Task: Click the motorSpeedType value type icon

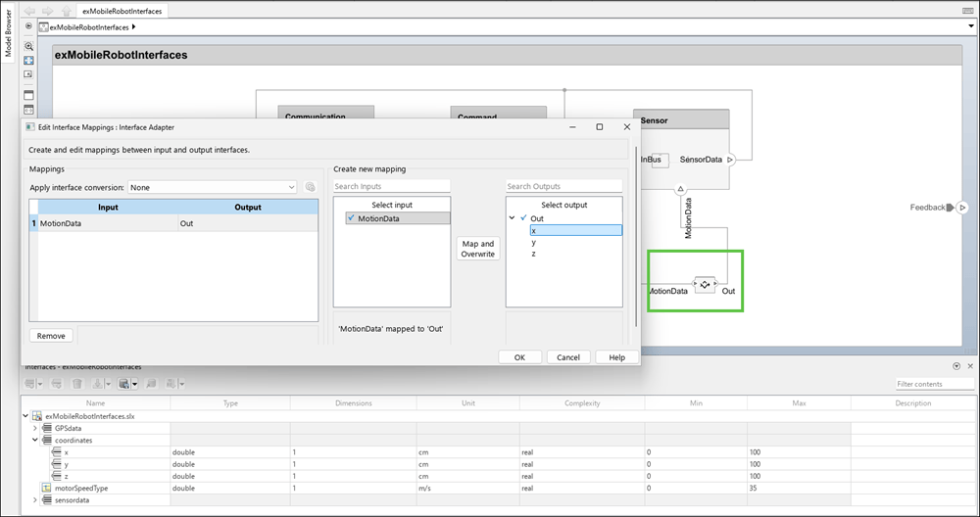Action: point(46,488)
